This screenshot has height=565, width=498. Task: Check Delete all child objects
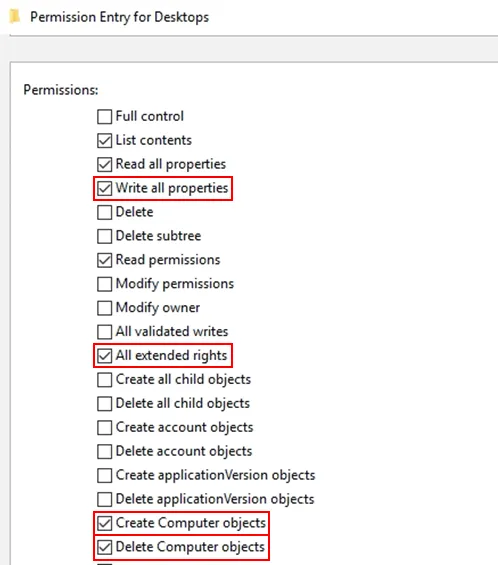(105, 404)
